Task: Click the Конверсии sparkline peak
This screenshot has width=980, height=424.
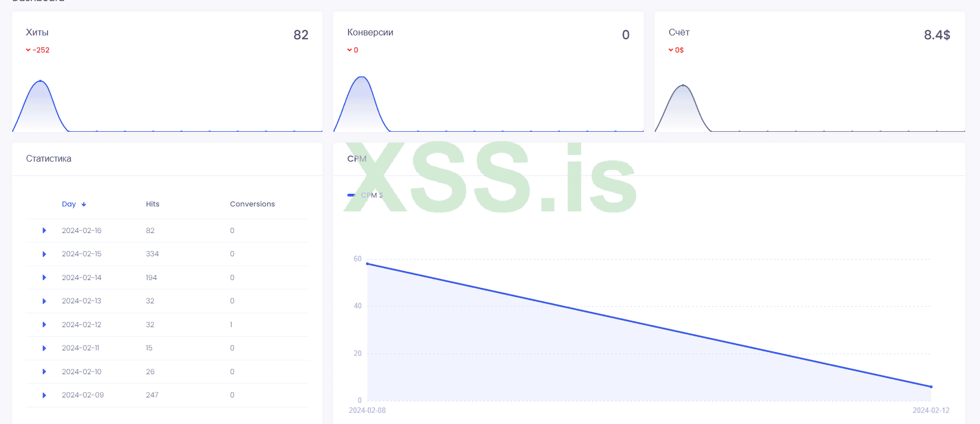Action: tap(362, 77)
